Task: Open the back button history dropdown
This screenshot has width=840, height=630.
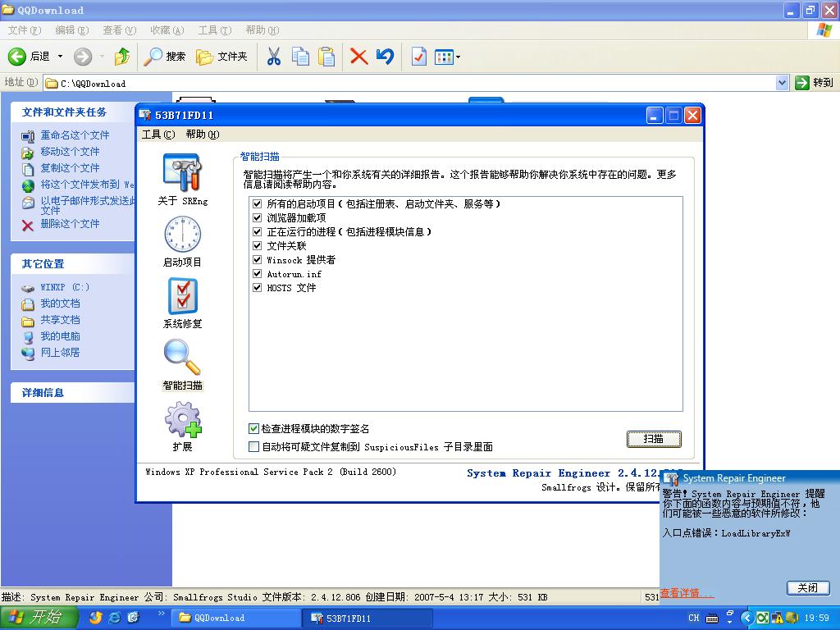Action: [x=60, y=57]
